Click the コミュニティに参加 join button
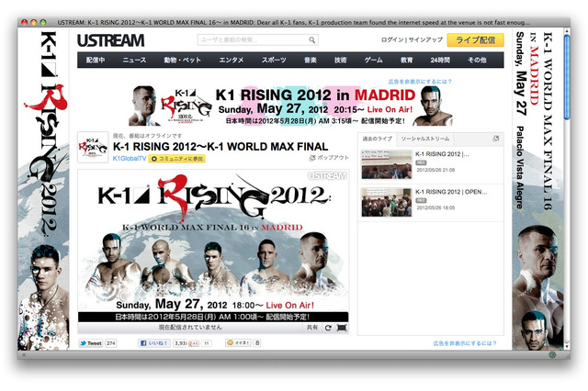This screenshot has height=391, width=588. 177,159
